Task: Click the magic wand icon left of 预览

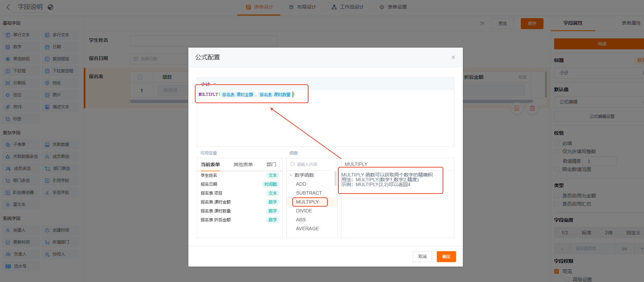Action: point(482,23)
